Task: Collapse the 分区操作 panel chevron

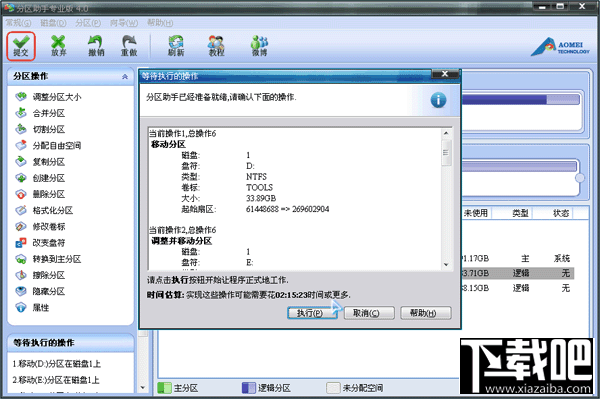Action: point(125,77)
